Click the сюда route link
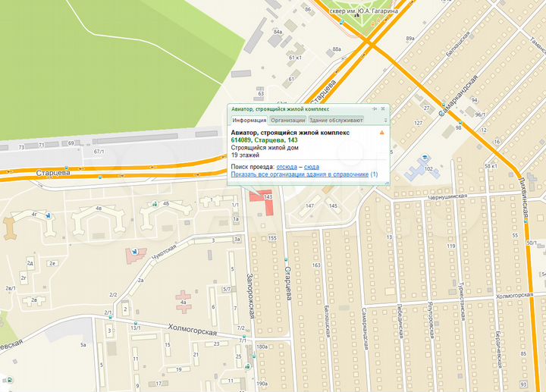Image resolution: width=546 pixels, height=392 pixels. coord(311,166)
